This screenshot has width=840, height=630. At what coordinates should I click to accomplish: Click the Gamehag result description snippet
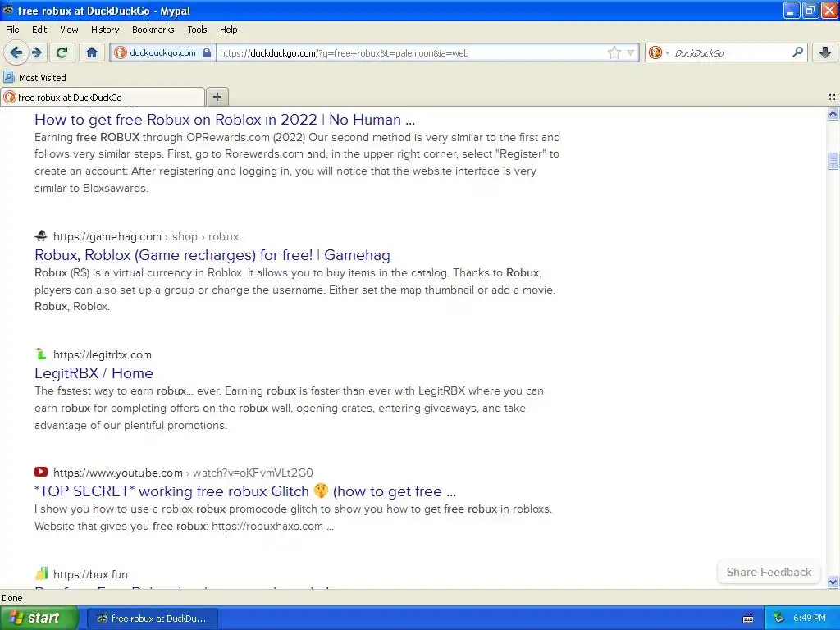(295, 290)
